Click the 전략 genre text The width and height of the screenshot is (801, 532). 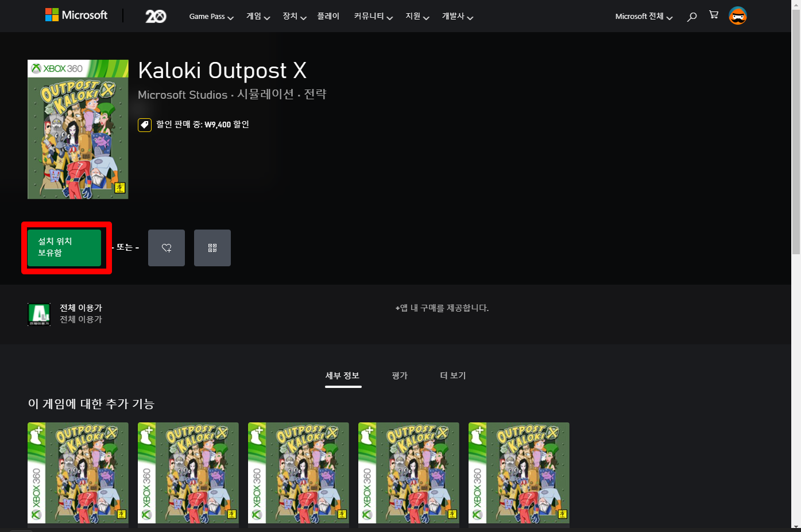coord(315,94)
